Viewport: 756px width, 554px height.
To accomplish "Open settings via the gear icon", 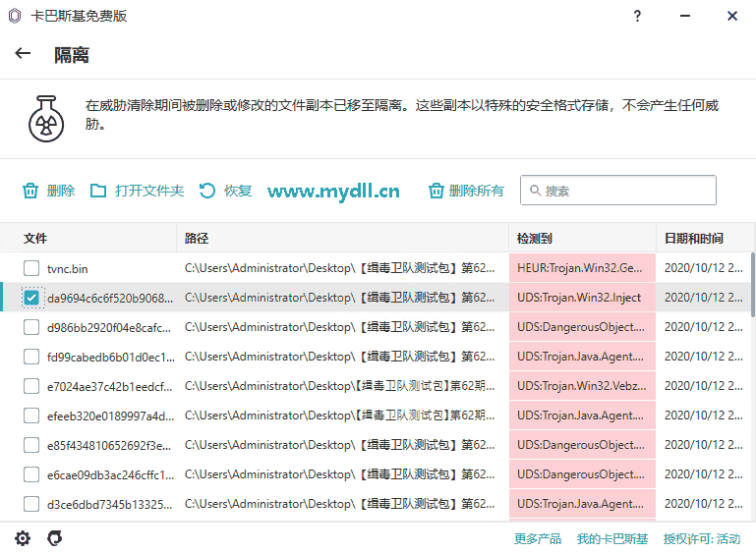I will pyautogui.click(x=23, y=538).
